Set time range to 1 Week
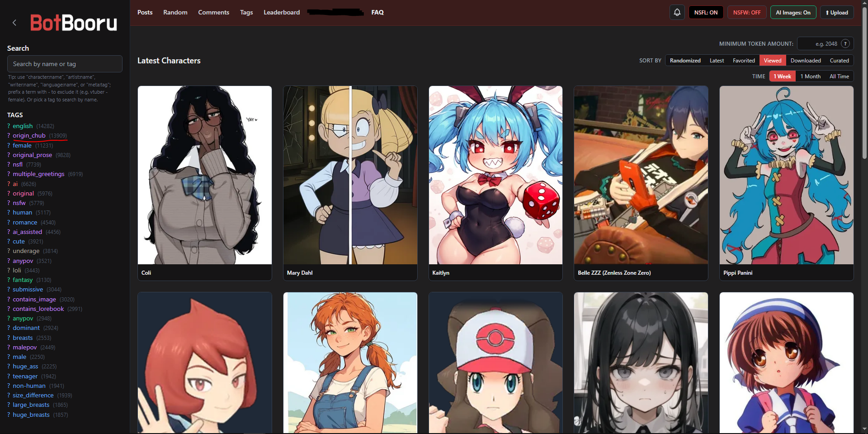Image resolution: width=868 pixels, height=434 pixels. (x=782, y=76)
